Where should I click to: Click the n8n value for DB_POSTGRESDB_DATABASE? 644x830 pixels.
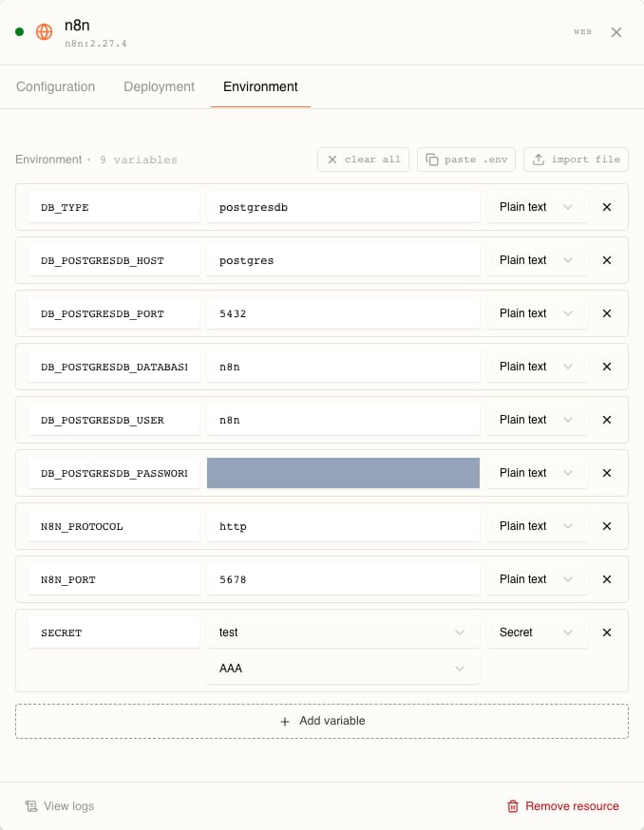[x=343, y=367]
